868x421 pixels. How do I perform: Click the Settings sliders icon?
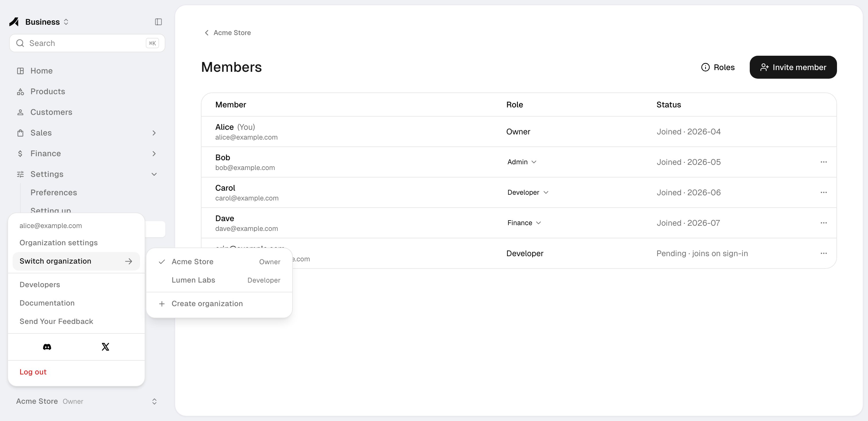21,174
